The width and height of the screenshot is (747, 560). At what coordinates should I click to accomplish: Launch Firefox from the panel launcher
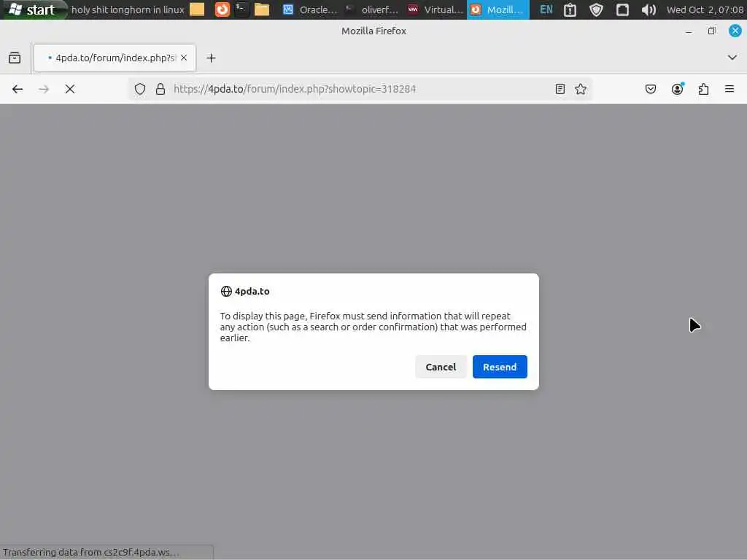[222, 9]
